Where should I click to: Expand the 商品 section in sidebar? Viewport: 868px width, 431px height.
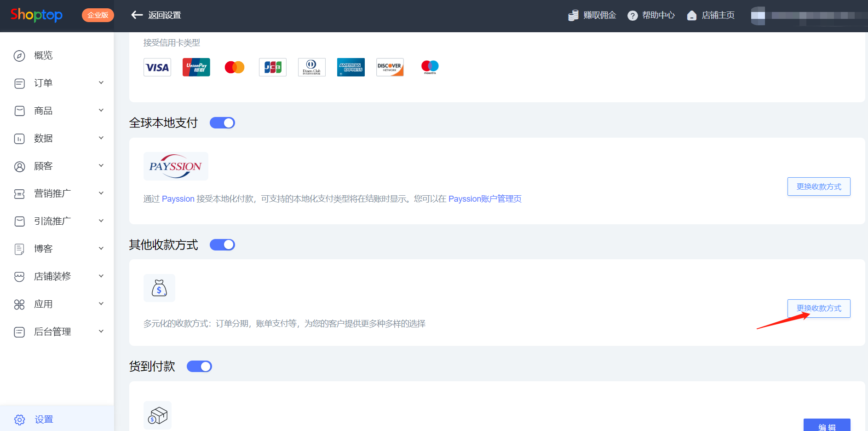101,110
